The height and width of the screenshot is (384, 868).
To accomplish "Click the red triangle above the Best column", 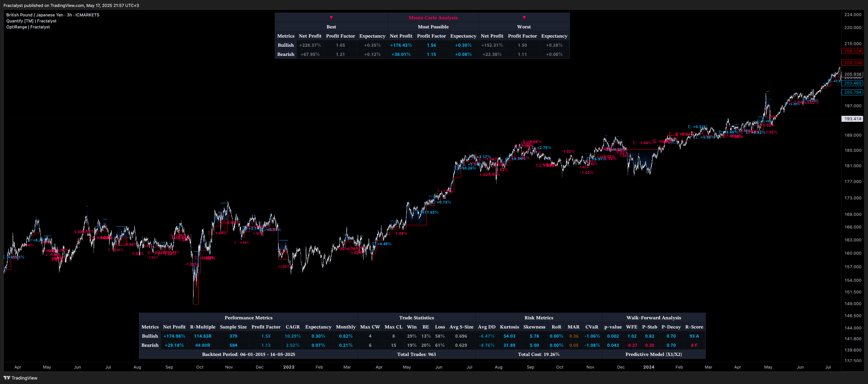I will pyautogui.click(x=331, y=17).
